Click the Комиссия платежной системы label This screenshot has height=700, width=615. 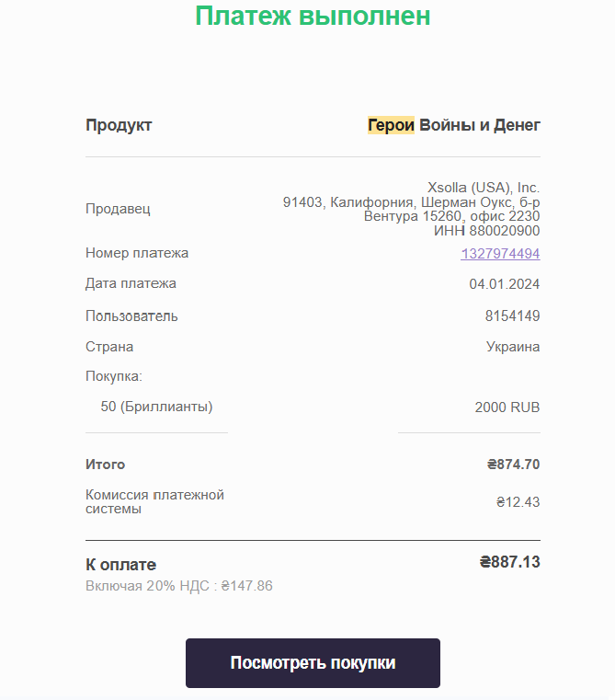point(154,502)
